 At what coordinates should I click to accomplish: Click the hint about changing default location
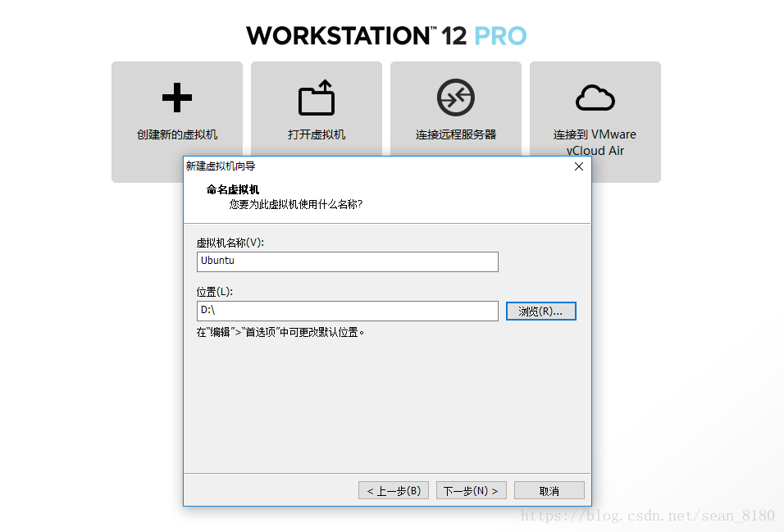coord(280,333)
